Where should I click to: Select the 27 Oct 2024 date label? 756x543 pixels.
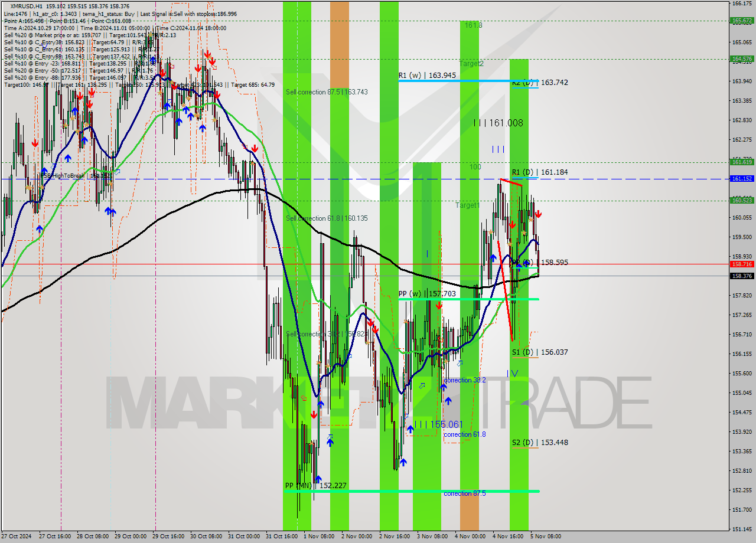coord(16,537)
